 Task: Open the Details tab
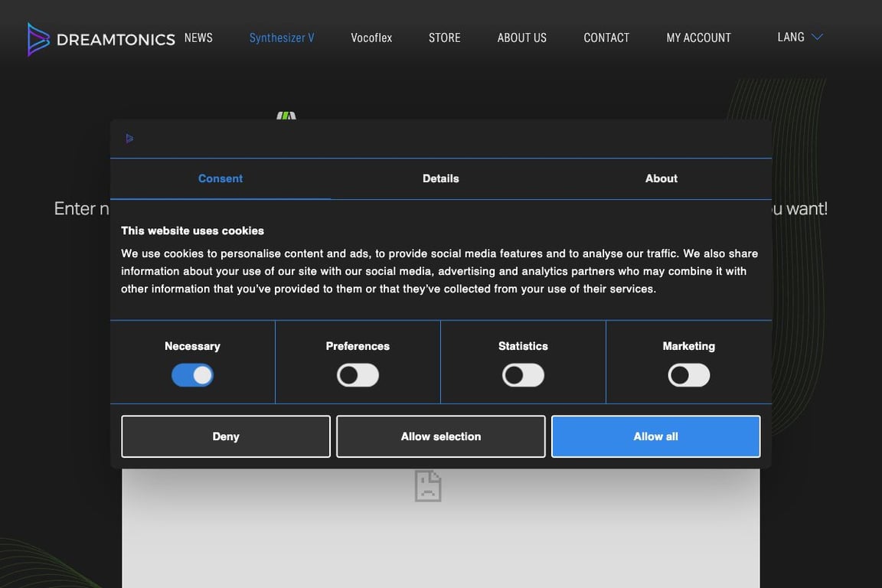(441, 178)
